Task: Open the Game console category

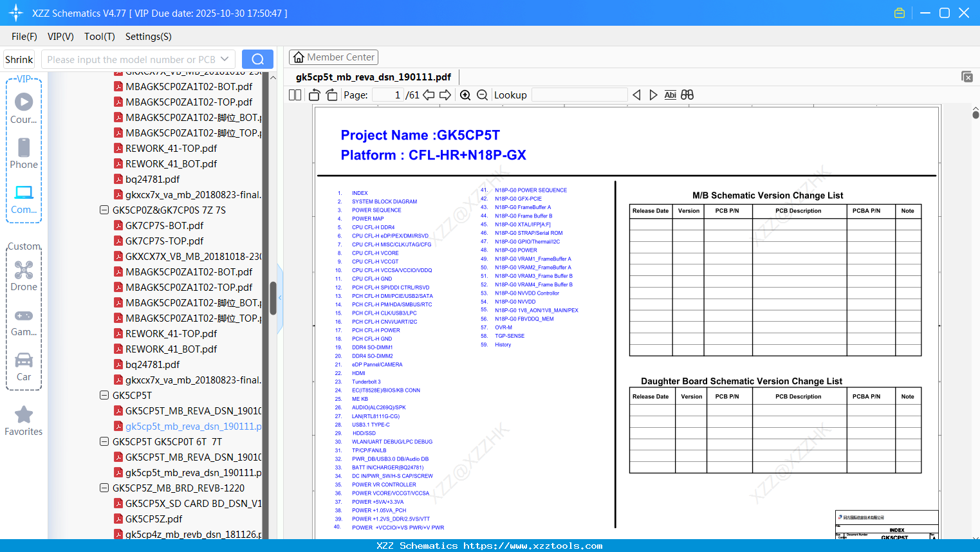Action: [x=24, y=322]
